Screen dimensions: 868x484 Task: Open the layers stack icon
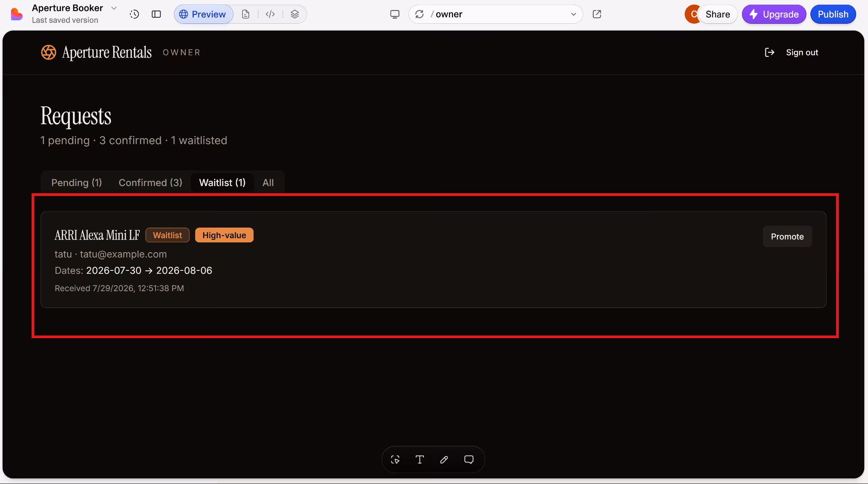coord(295,14)
